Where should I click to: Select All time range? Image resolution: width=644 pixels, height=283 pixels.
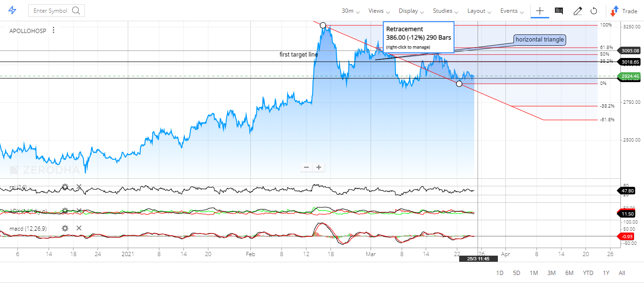pyautogui.click(x=622, y=273)
